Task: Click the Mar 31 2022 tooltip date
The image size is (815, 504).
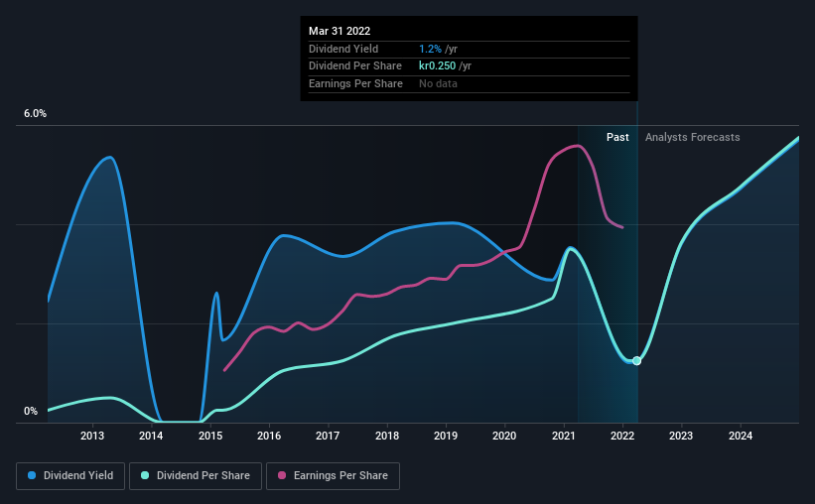Action: pos(340,31)
